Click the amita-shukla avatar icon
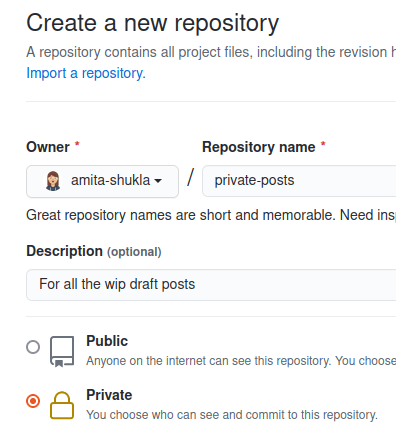Viewport: 396px width, 438px height. 53,181
